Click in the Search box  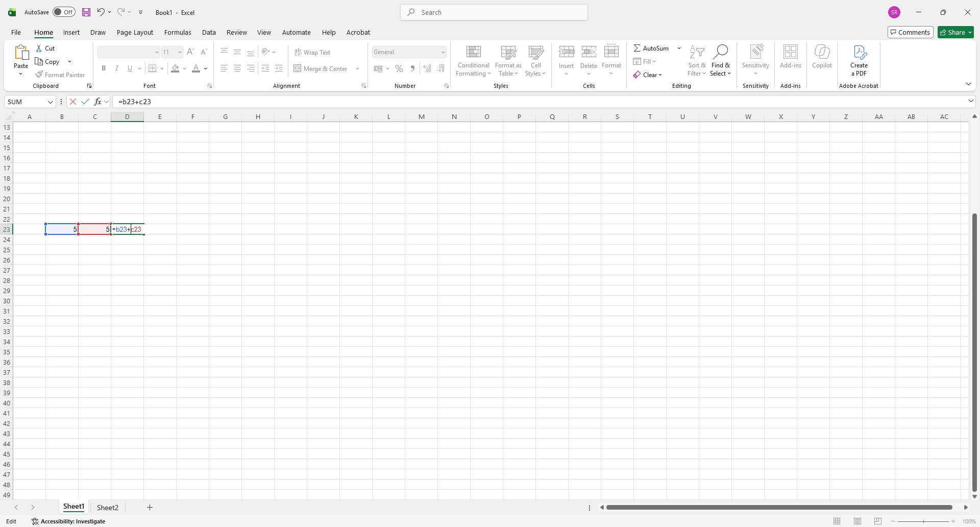(494, 12)
